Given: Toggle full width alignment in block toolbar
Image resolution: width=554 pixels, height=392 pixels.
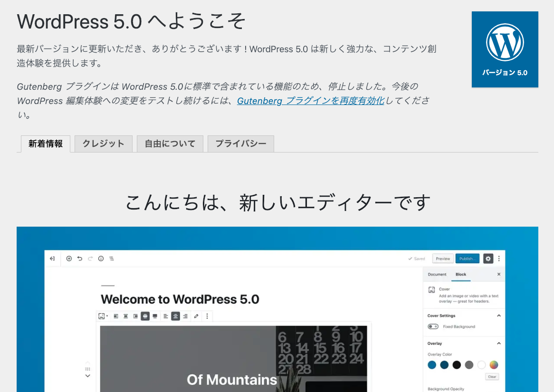Looking at the screenshot, I should click(x=154, y=316).
